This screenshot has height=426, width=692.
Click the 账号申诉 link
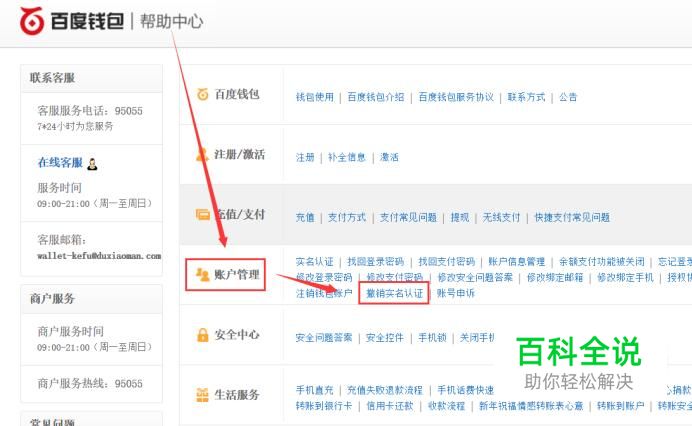pyautogui.click(x=456, y=293)
